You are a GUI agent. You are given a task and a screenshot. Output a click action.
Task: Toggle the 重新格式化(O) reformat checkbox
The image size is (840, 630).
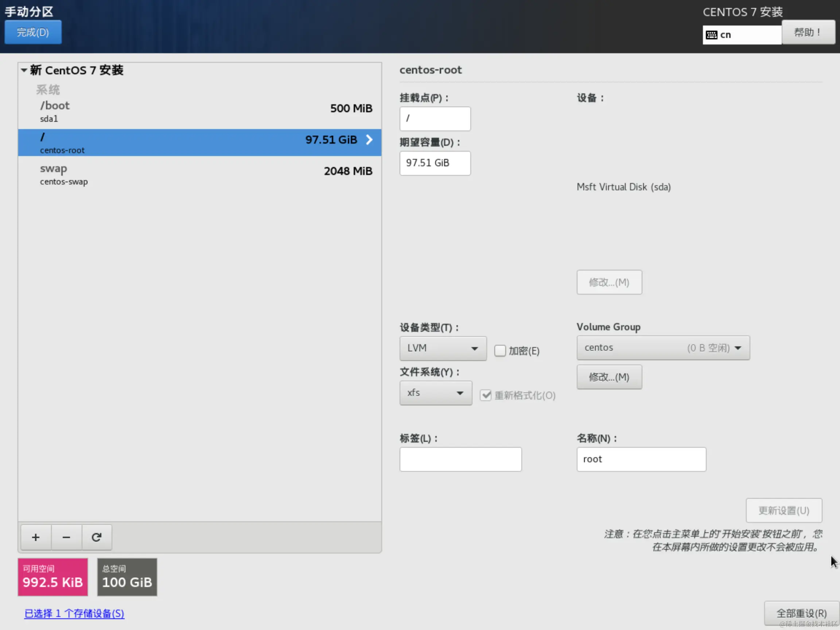pos(485,395)
